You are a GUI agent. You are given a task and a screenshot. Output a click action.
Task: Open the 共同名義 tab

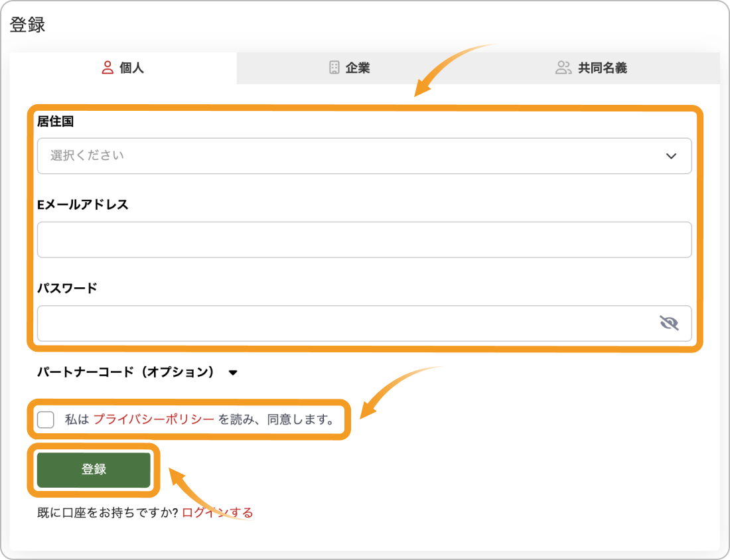[591, 68]
